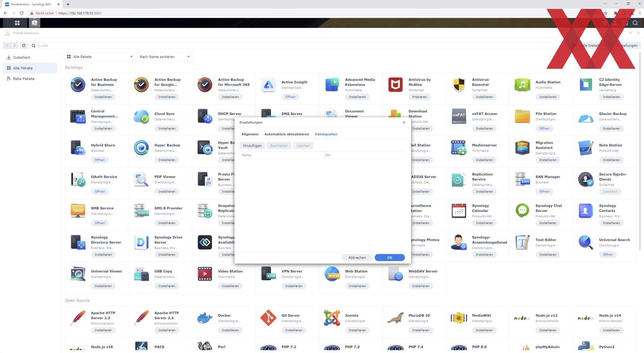
Task: Click the Note Station icon
Action: (x=586, y=148)
